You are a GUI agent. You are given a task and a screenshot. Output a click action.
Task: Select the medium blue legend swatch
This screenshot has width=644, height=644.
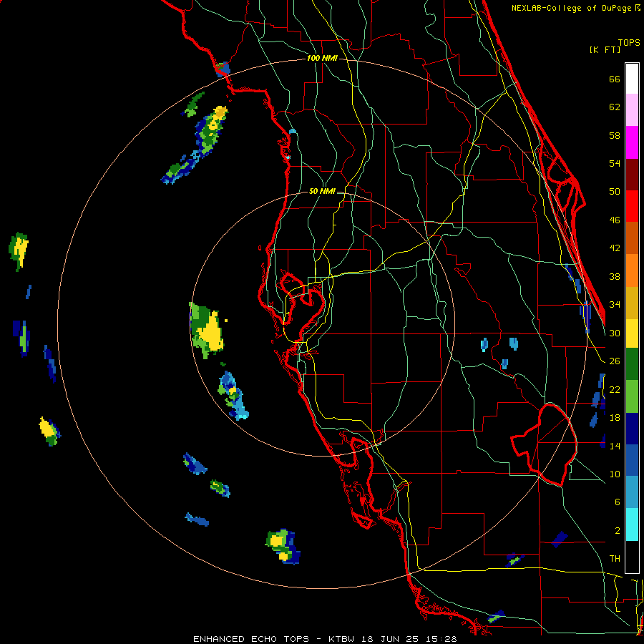(632, 460)
